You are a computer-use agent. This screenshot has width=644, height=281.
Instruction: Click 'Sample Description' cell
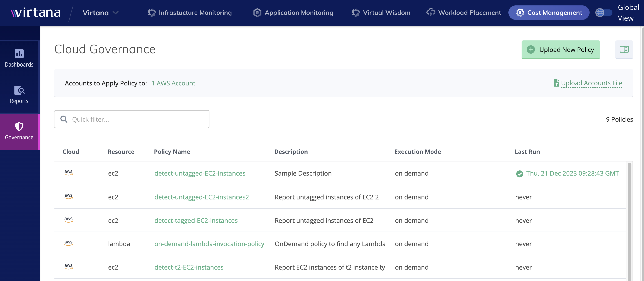coord(303,173)
